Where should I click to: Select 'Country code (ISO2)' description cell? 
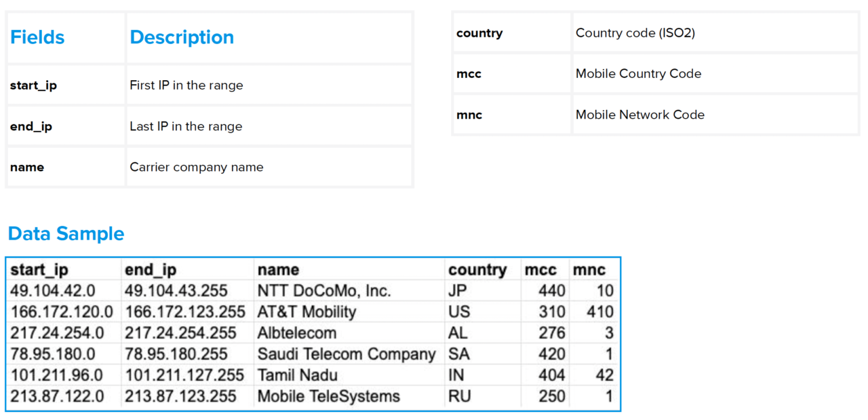pos(635,33)
